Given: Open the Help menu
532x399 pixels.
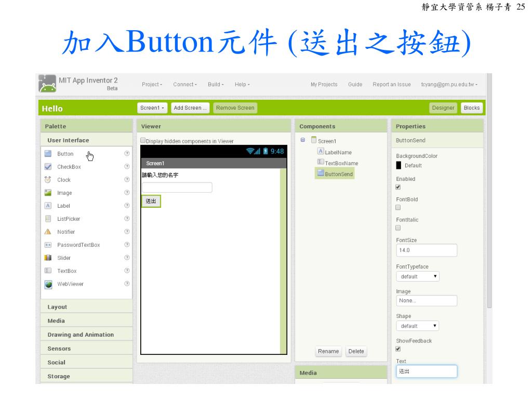Looking at the screenshot, I should click(x=242, y=85).
